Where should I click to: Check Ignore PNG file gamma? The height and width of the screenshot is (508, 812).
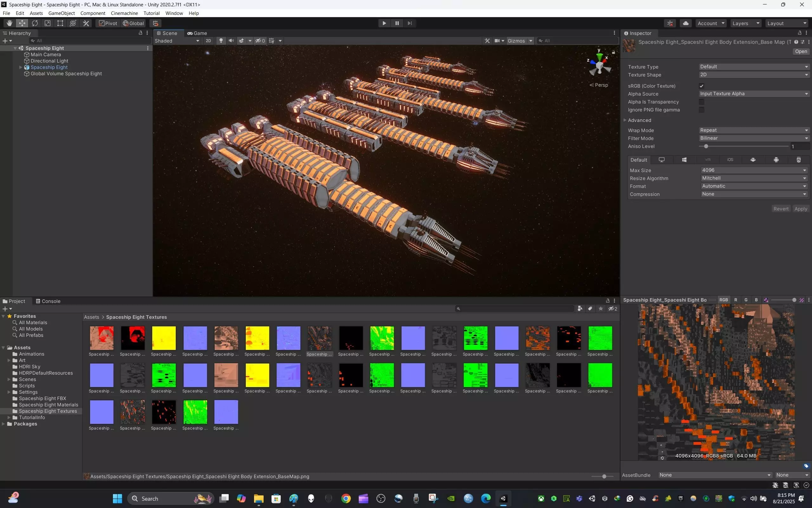pyautogui.click(x=702, y=110)
